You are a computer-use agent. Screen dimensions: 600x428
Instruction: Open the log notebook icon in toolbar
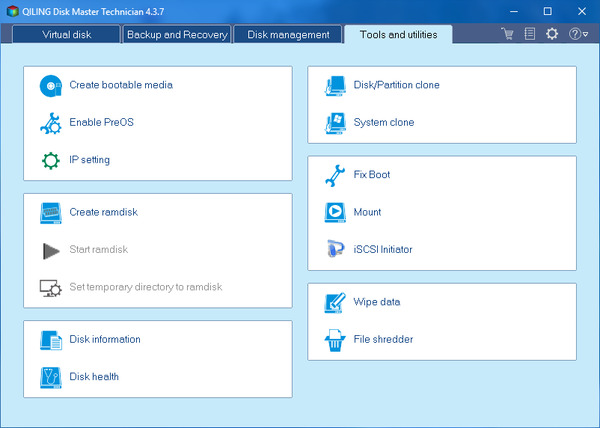529,34
